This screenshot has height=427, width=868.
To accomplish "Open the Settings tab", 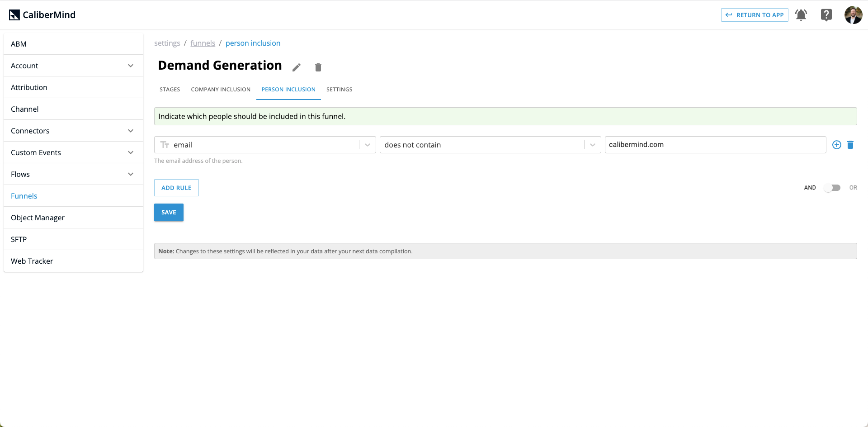I will point(340,90).
